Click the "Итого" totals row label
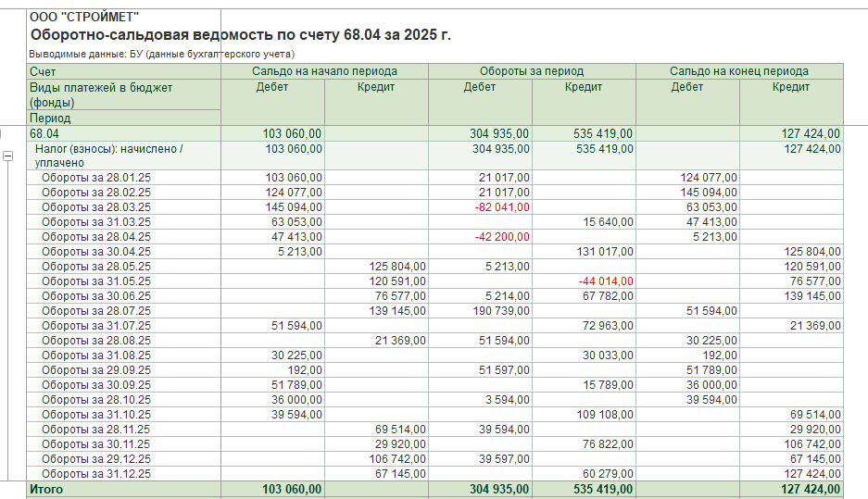The height and width of the screenshot is (499, 868). [46, 489]
